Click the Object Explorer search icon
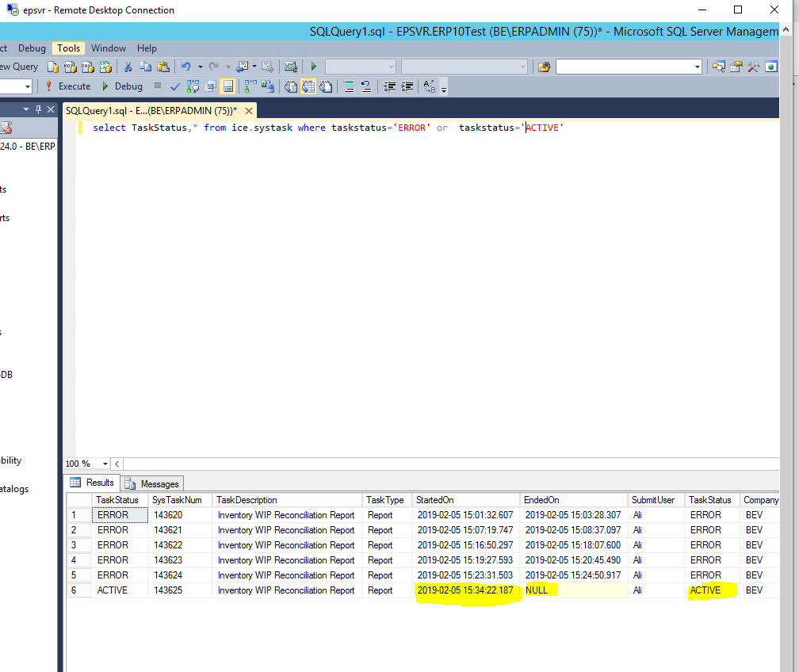The width and height of the screenshot is (799, 672). (719, 67)
